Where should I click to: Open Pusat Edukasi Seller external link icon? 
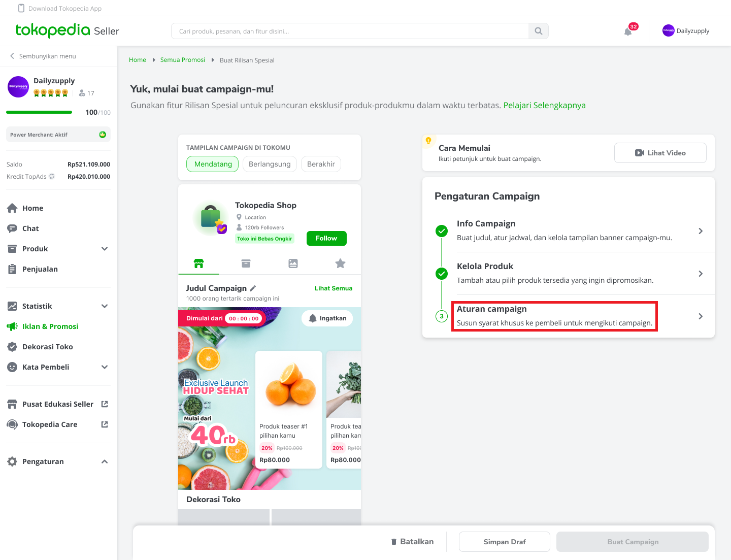[105, 404]
